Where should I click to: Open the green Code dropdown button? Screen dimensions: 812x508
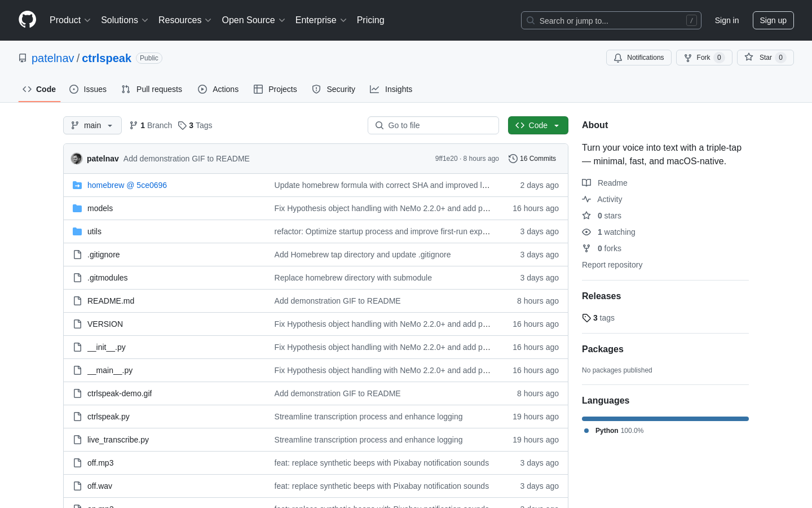[538, 125]
